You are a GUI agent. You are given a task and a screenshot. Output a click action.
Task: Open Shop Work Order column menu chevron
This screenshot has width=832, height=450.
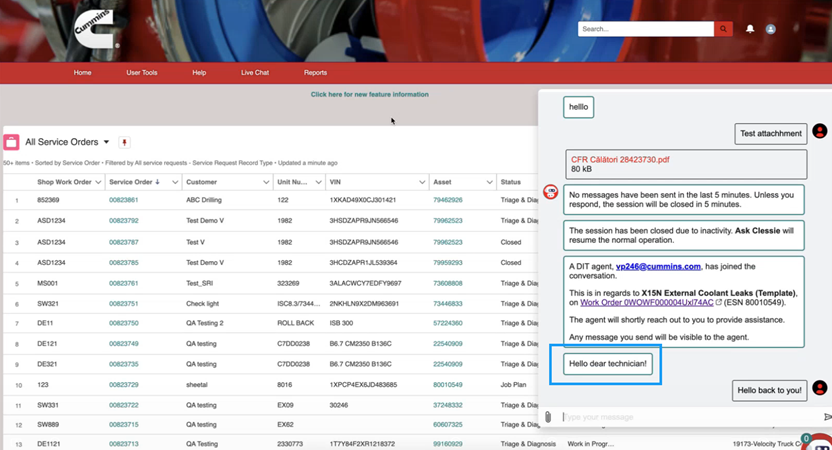pos(98,183)
